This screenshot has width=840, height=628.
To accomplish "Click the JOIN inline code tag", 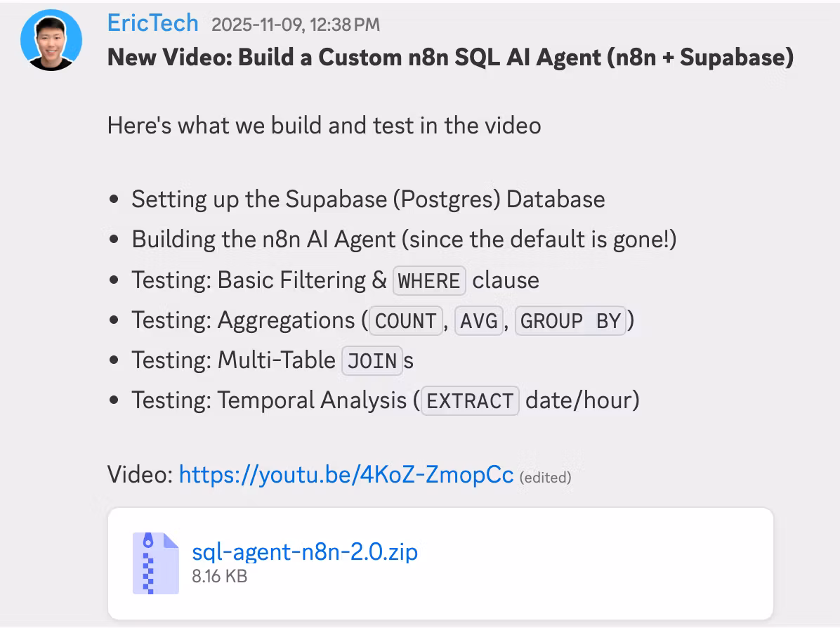I will (x=372, y=361).
